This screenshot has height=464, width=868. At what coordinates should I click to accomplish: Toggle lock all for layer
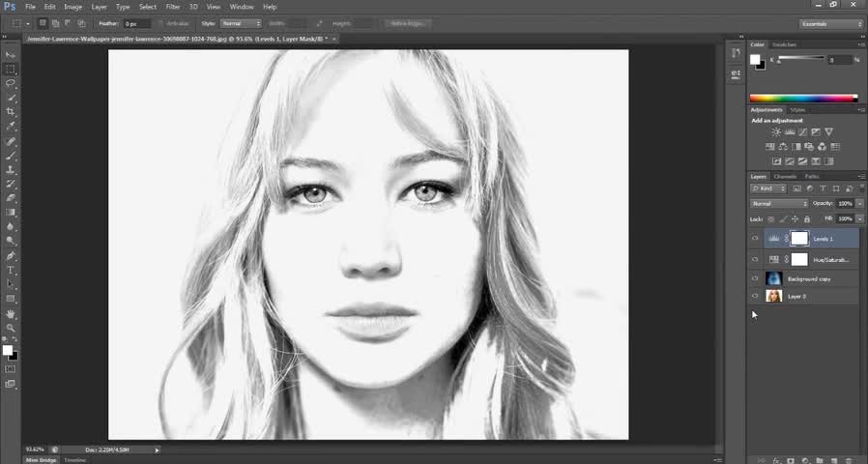807,219
